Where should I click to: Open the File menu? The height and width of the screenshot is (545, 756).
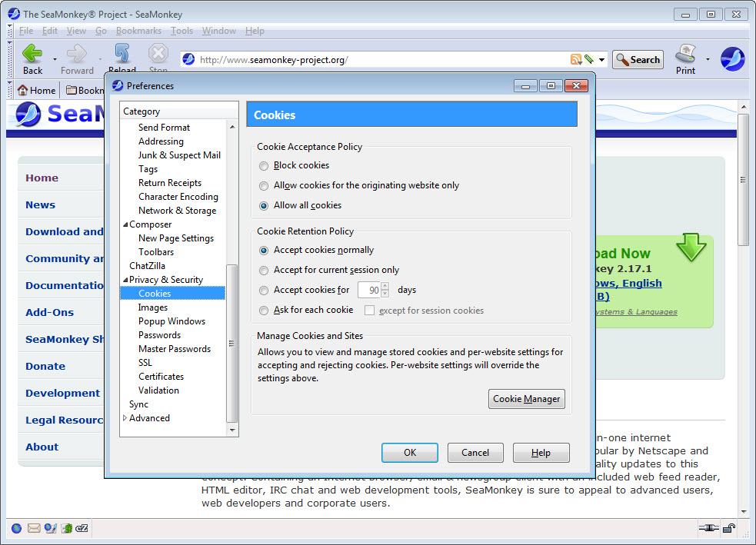click(26, 31)
